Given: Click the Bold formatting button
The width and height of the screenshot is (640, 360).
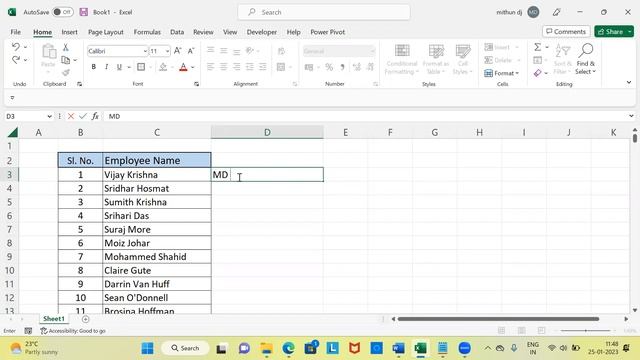Looking at the screenshot, I should [x=93, y=67].
